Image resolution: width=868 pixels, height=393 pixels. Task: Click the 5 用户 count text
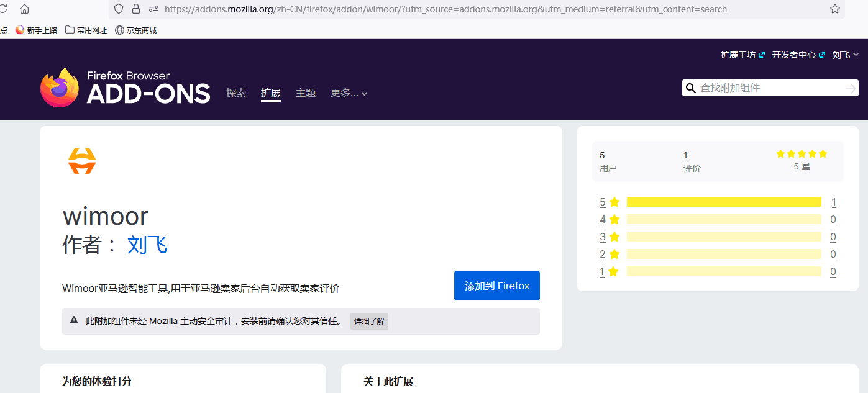point(608,161)
